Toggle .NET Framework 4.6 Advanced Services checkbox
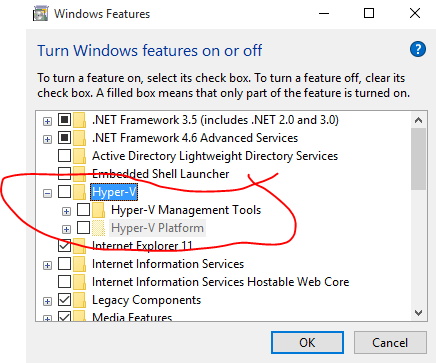 64,137
